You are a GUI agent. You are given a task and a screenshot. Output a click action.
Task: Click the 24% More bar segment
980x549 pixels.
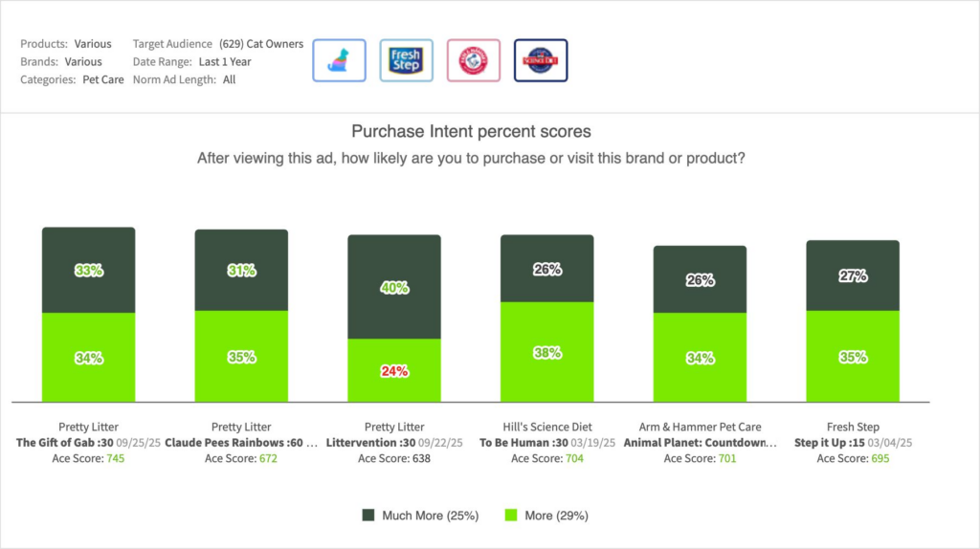[x=394, y=370]
